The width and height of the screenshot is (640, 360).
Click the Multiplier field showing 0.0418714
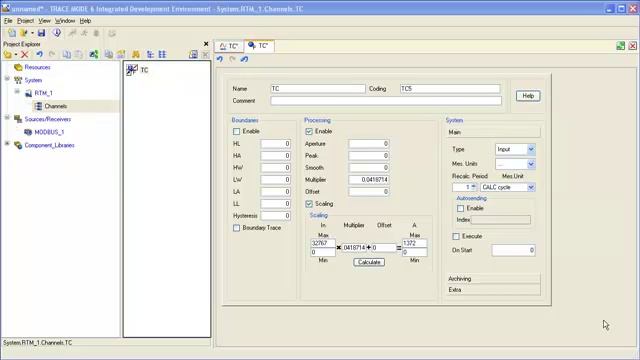pyautogui.click(x=369, y=180)
